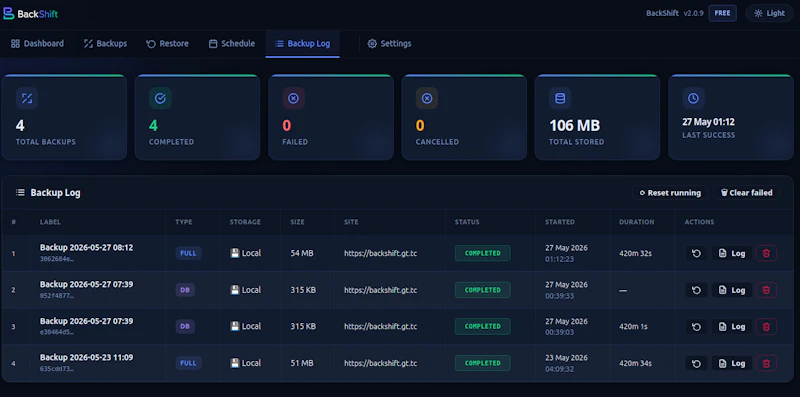800x397 pixels.
Task: Click the hash 3062684e under first backup
Action: 57,259
